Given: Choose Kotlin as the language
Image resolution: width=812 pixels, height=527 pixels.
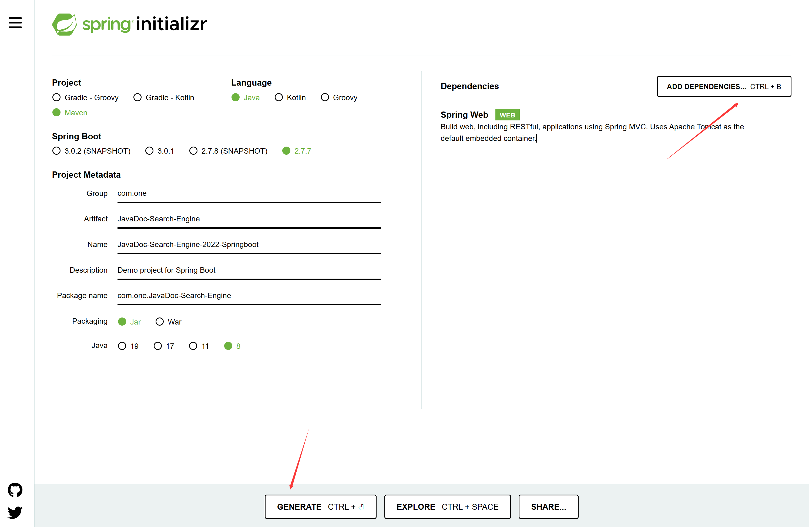Looking at the screenshot, I should [x=290, y=97].
